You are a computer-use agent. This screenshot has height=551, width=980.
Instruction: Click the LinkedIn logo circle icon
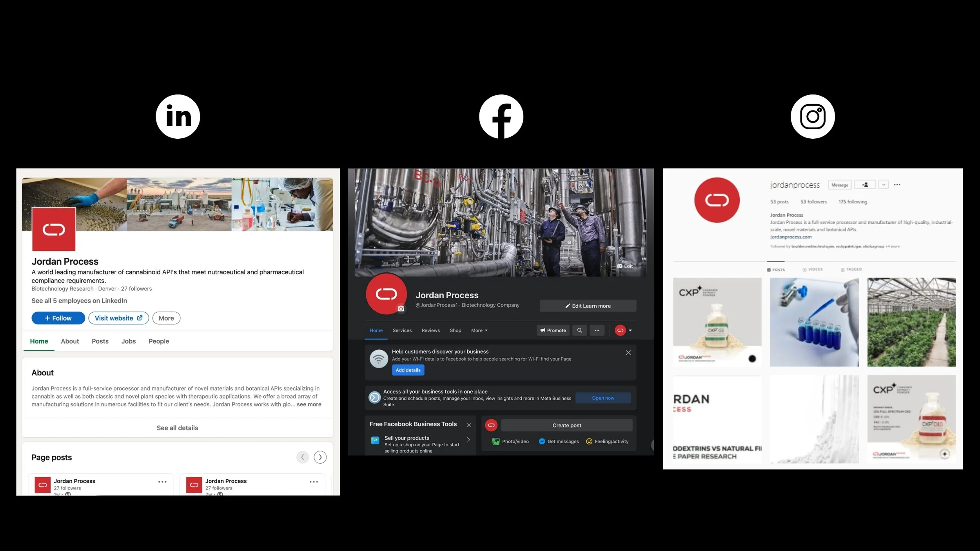point(178,116)
